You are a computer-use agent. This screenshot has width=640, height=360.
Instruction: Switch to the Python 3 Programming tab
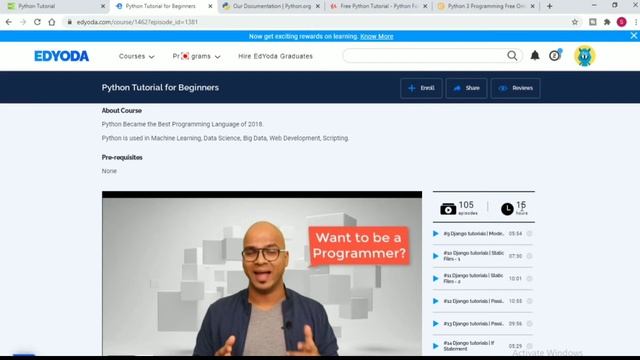pyautogui.click(x=486, y=6)
